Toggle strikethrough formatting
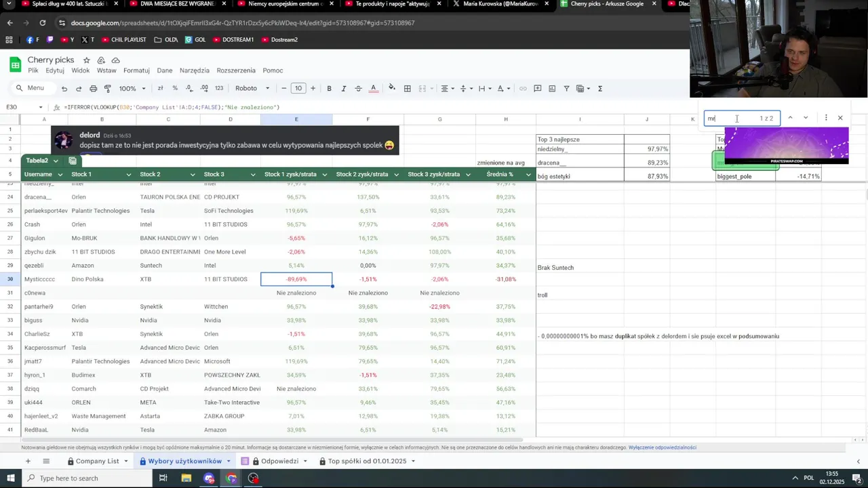Image resolution: width=868 pixels, height=488 pixels. point(358,88)
